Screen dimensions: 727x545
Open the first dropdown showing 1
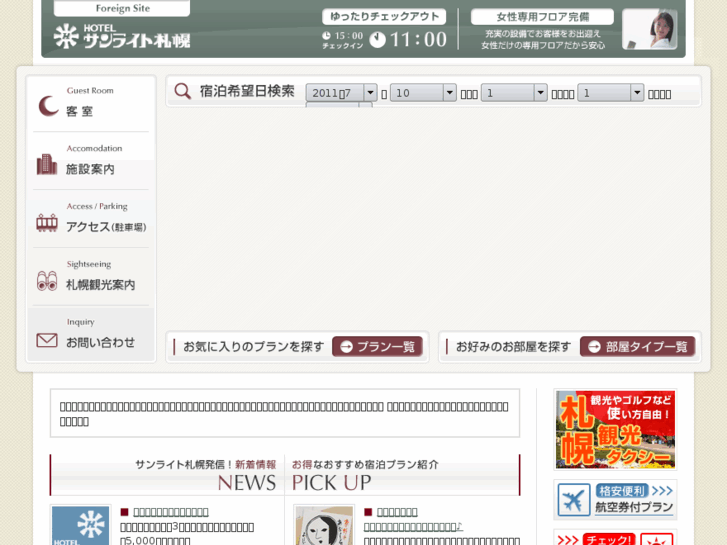point(514,93)
